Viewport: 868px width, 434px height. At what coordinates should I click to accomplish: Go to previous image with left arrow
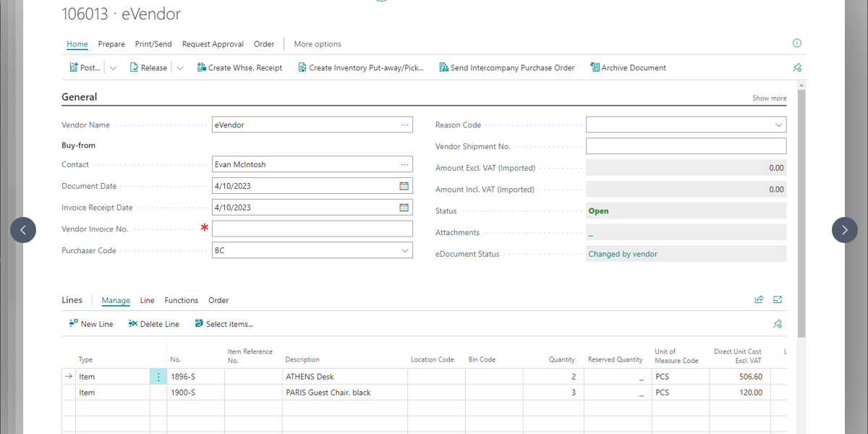[23, 230]
